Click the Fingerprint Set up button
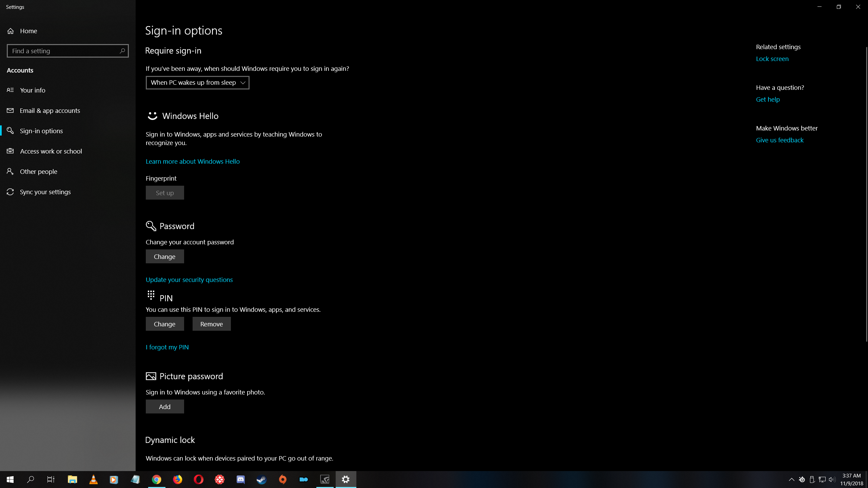868x488 pixels. pos(164,192)
